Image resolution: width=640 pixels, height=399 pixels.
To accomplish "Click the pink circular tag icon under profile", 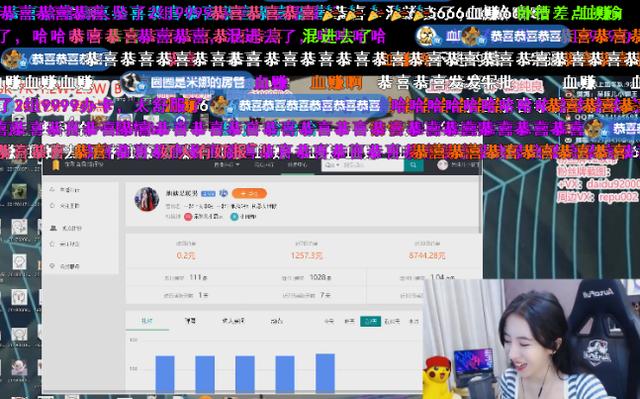I will tap(188, 217).
